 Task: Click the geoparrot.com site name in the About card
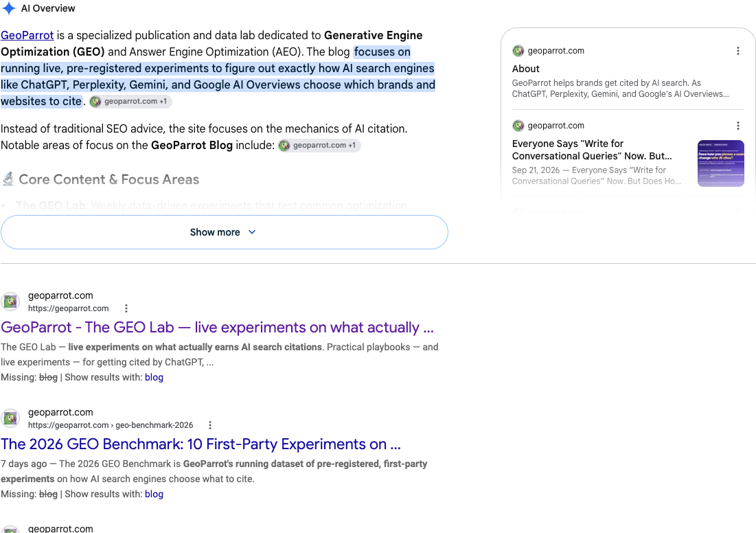556,51
